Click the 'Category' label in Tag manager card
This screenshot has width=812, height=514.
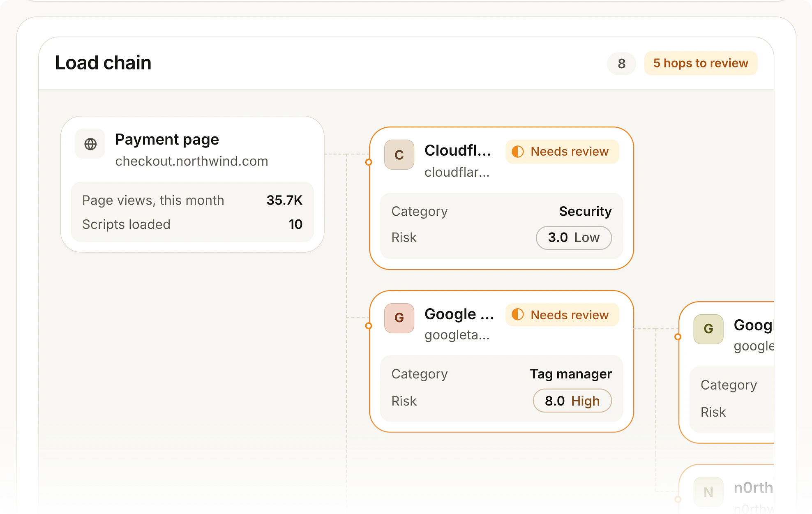[420, 374]
